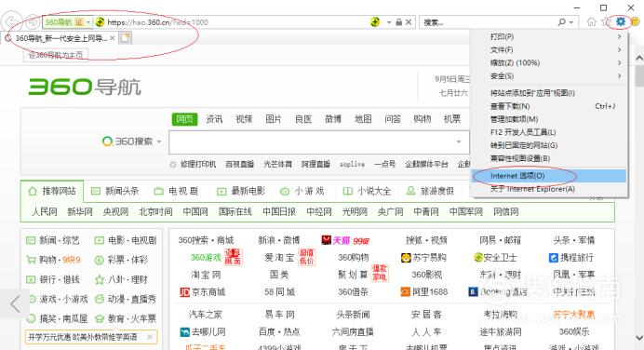Switch to the 新闻头条 tab
Image resolution: width=644 pixels, height=350 pixels.
115,191
